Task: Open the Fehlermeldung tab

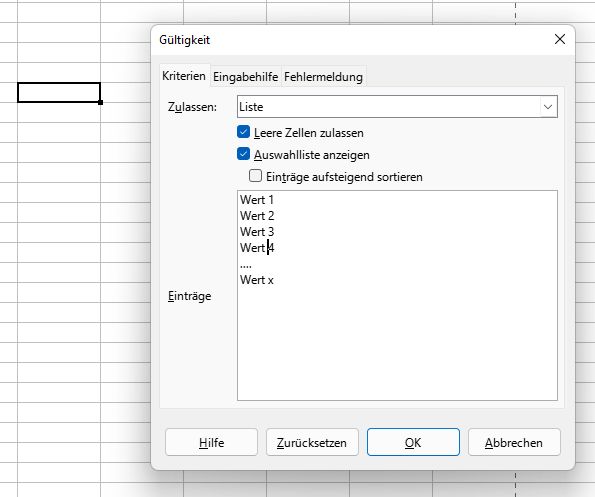Action: point(323,77)
